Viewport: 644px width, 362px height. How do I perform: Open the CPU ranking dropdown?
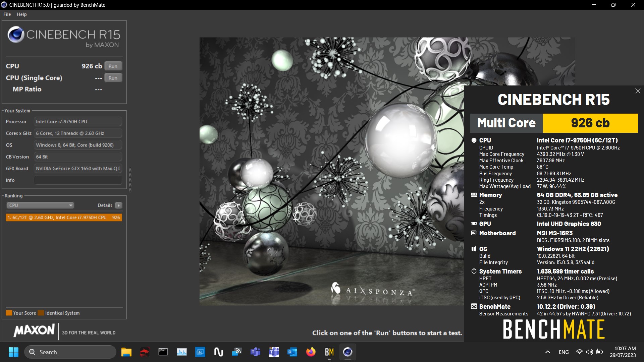coord(40,205)
